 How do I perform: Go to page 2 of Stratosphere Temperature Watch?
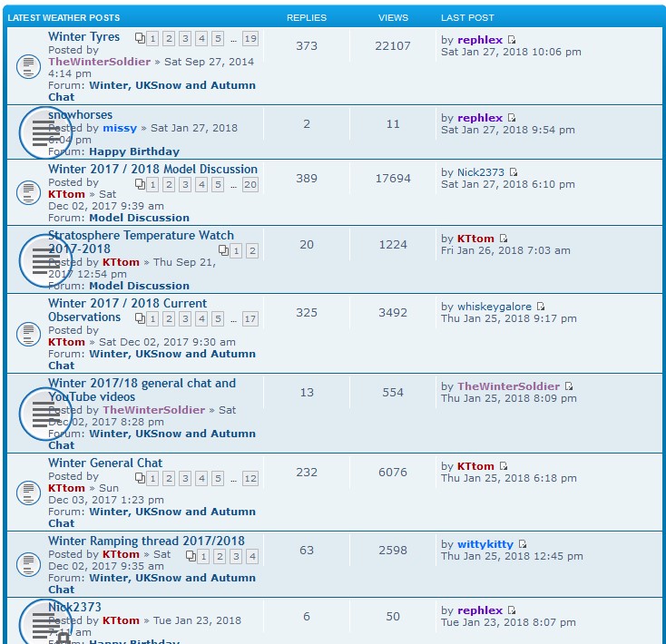[x=252, y=251]
